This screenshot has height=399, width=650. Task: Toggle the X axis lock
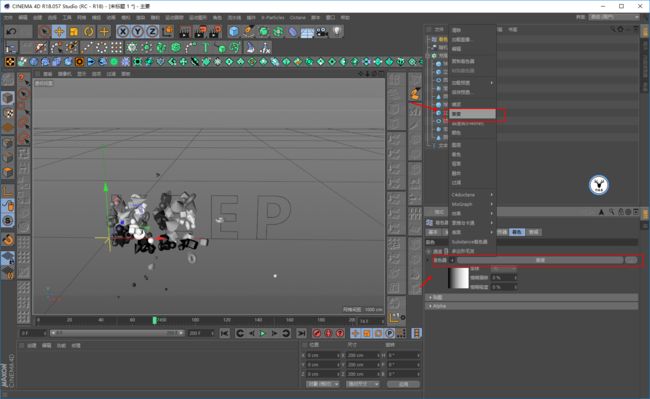pyautogui.click(x=123, y=31)
